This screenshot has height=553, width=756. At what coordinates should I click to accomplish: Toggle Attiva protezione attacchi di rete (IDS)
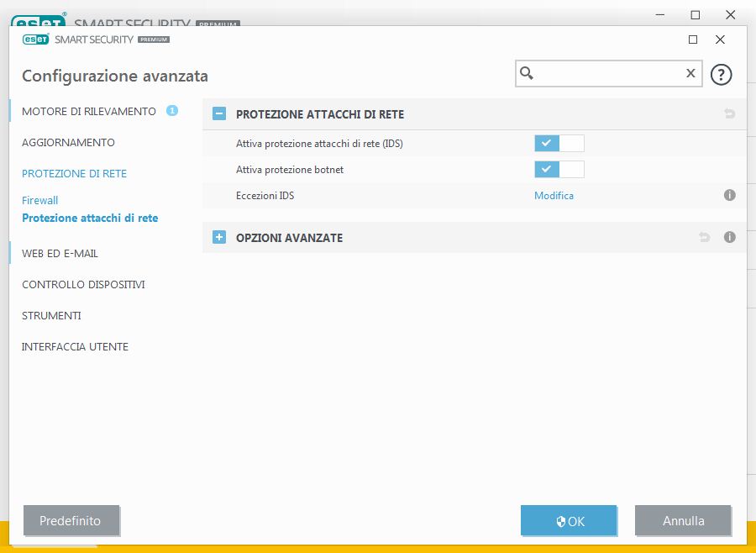(559, 144)
